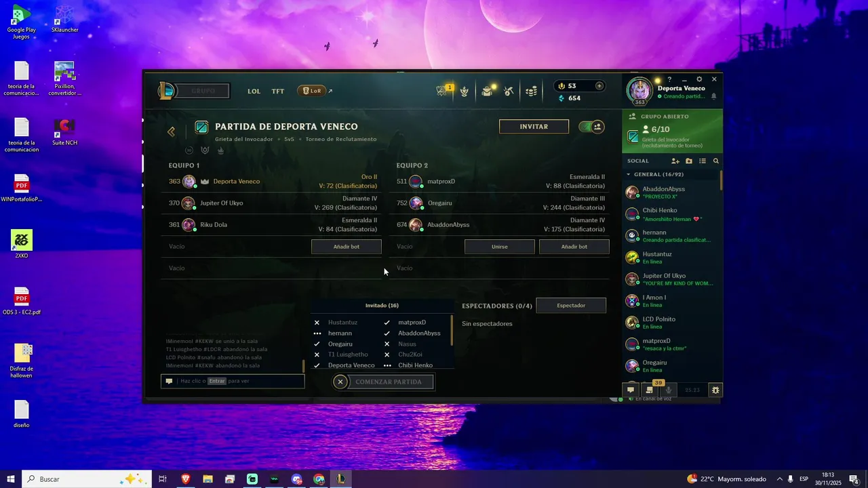Click the SKlauncher desktop icon
This screenshot has width=868, height=488.
coord(64,20)
